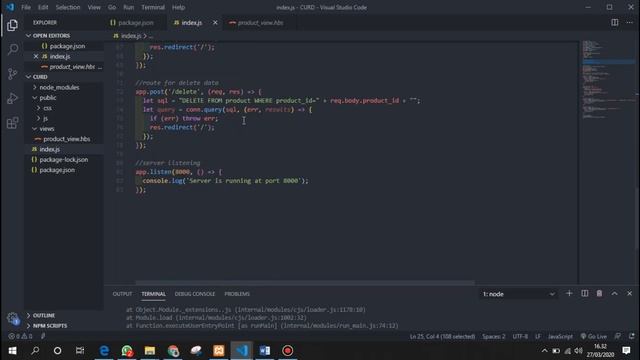The image size is (640, 360).
Task: Click the JavaScript language mode indicator
Action: pyautogui.click(x=560, y=336)
